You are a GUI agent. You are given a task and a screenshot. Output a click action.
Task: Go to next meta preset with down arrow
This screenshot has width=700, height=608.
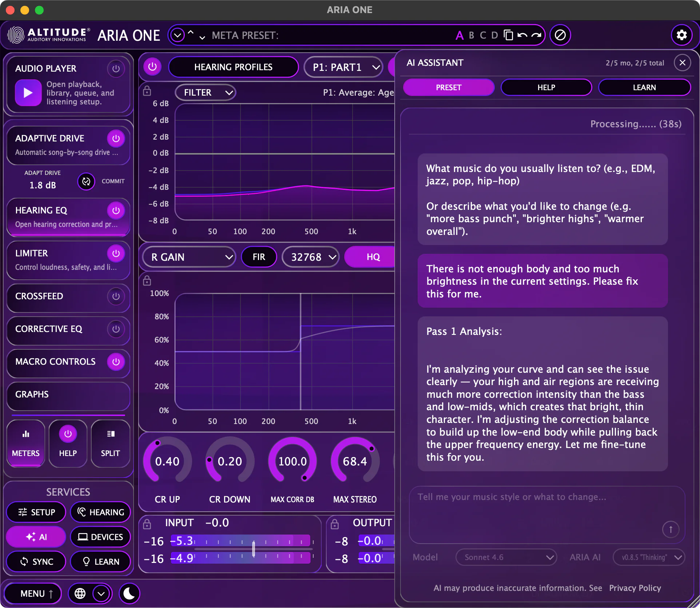[202, 37]
